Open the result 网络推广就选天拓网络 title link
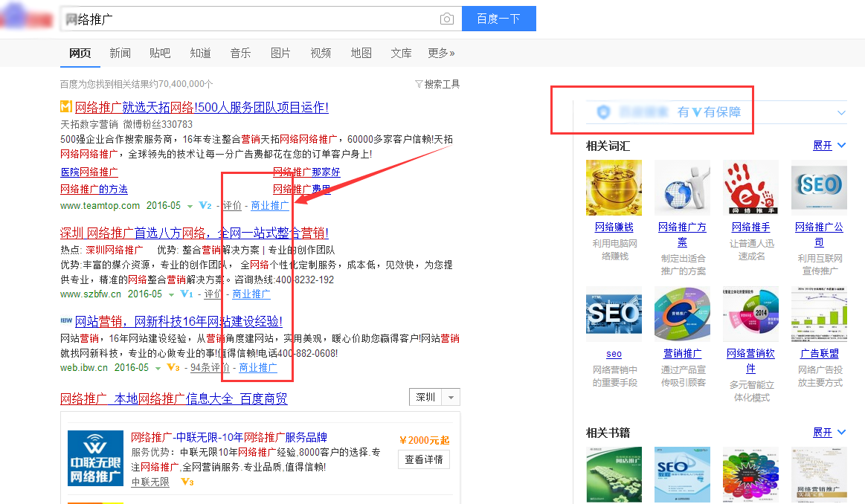Image resolution: width=865 pixels, height=504 pixels. click(x=202, y=107)
